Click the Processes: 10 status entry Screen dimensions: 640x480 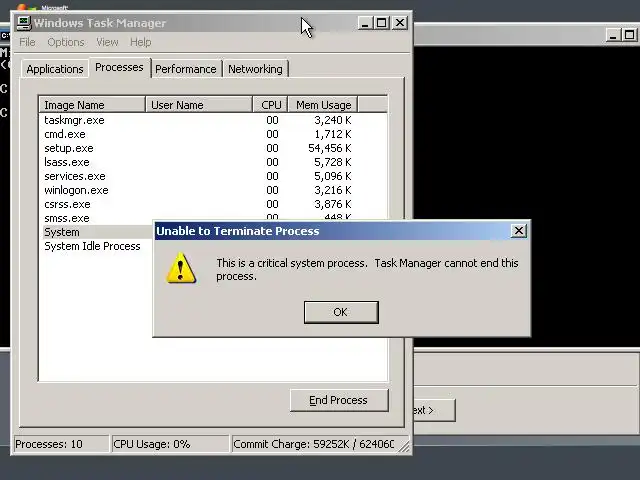[61, 444]
